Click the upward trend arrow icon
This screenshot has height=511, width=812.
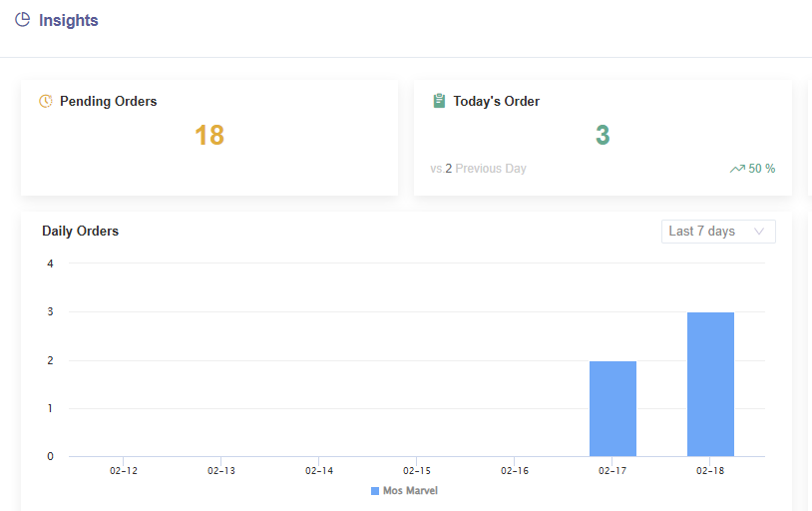pyautogui.click(x=737, y=169)
